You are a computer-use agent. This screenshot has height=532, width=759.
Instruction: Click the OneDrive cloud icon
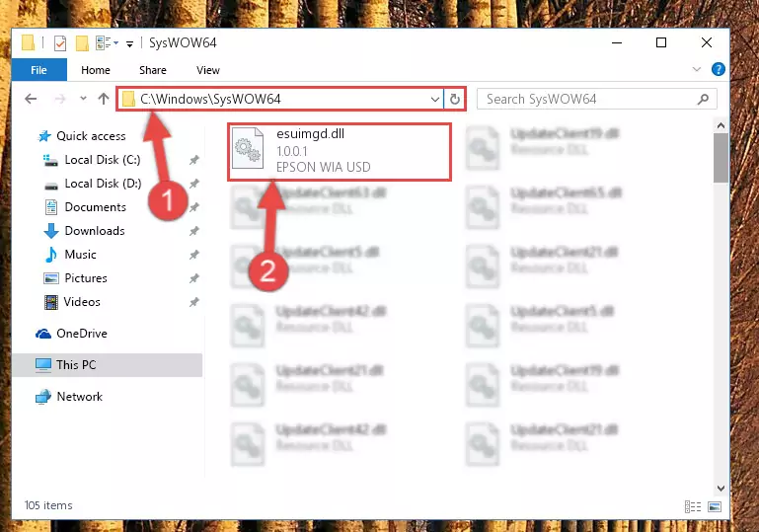tap(43, 334)
